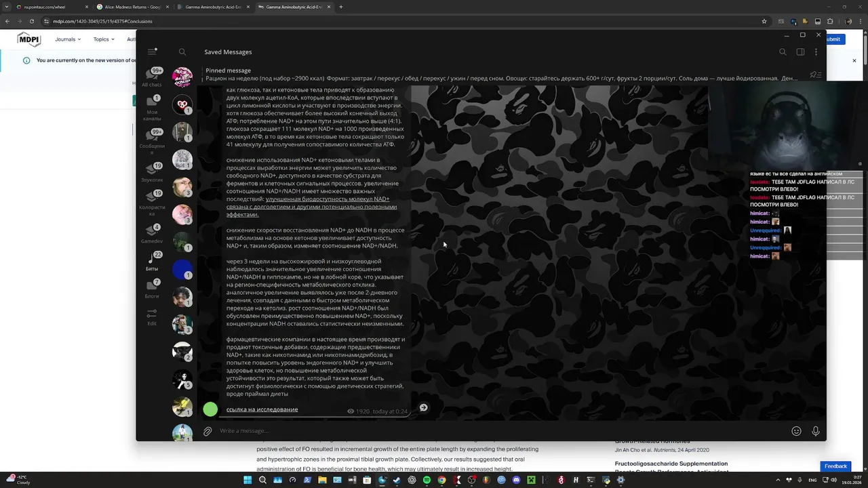868x488 pixels.
Task: Expand the Topics dropdown on MDPI
Action: point(104,39)
